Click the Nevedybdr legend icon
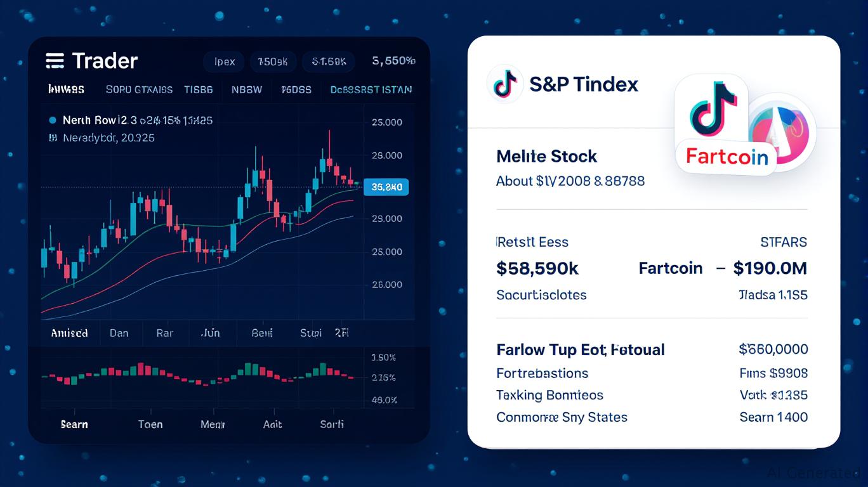Viewport: 868px width, 487px height. pyautogui.click(x=52, y=138)
